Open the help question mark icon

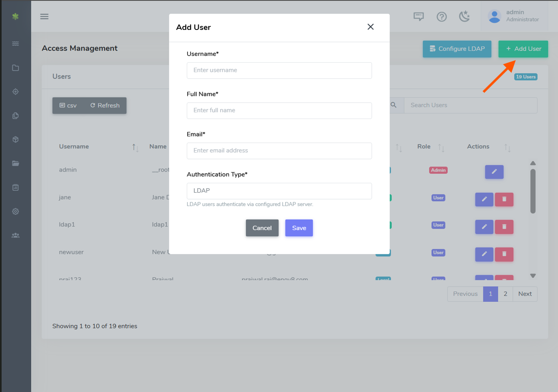point(441,16)
